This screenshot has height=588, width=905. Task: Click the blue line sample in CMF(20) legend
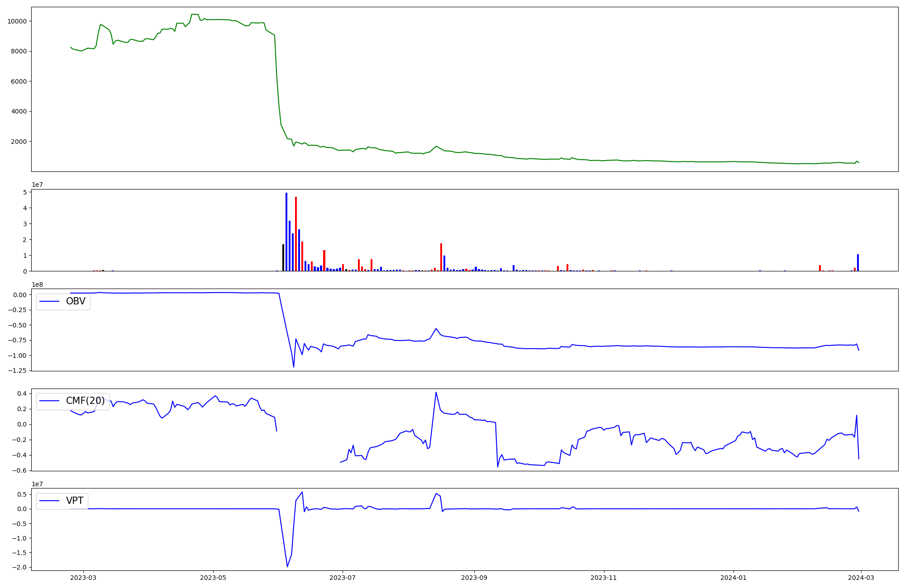50,401
